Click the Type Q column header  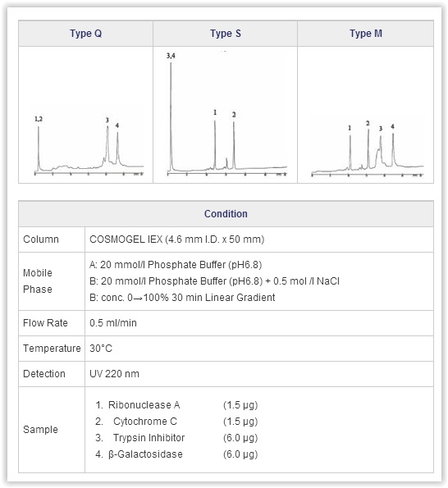[x=85, y=34]
